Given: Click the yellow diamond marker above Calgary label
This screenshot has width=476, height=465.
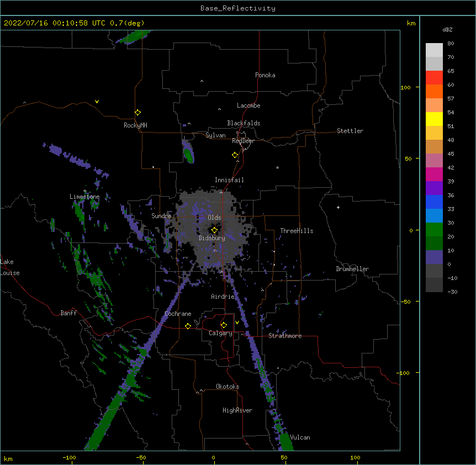Looking at the screenshot, I should point(224,325).
